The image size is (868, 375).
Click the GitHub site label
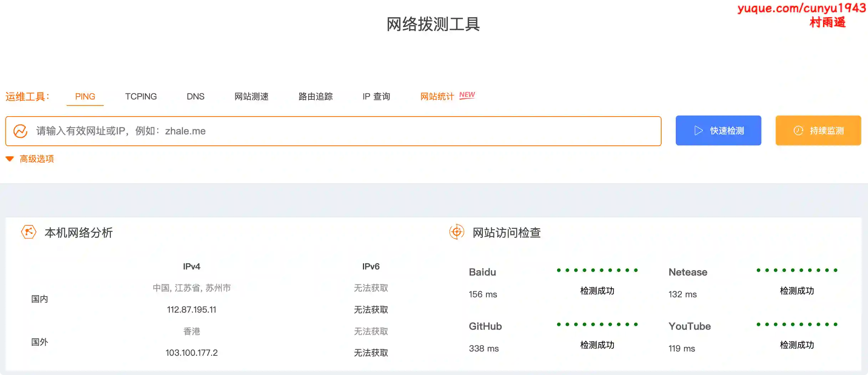pos(485,326)
